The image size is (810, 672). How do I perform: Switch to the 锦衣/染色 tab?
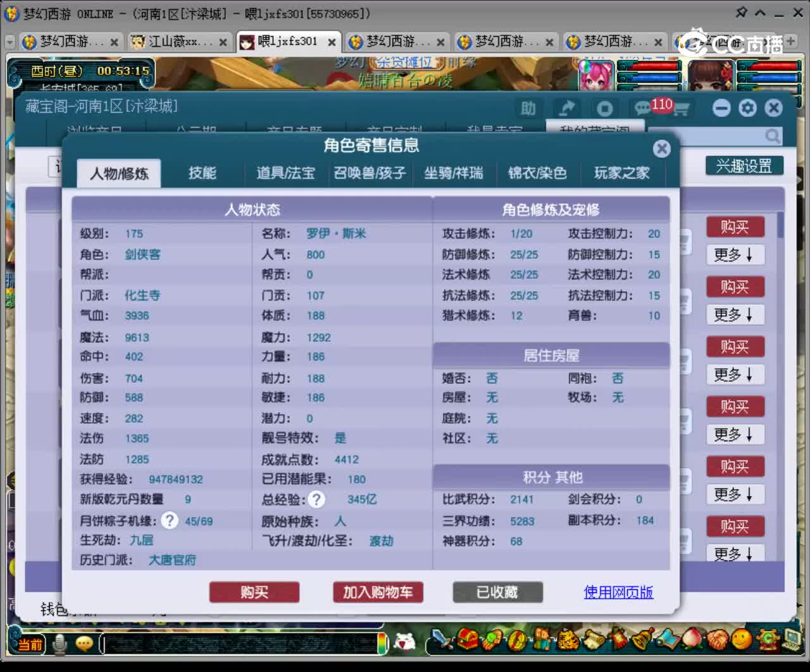[x=537, y=173]
